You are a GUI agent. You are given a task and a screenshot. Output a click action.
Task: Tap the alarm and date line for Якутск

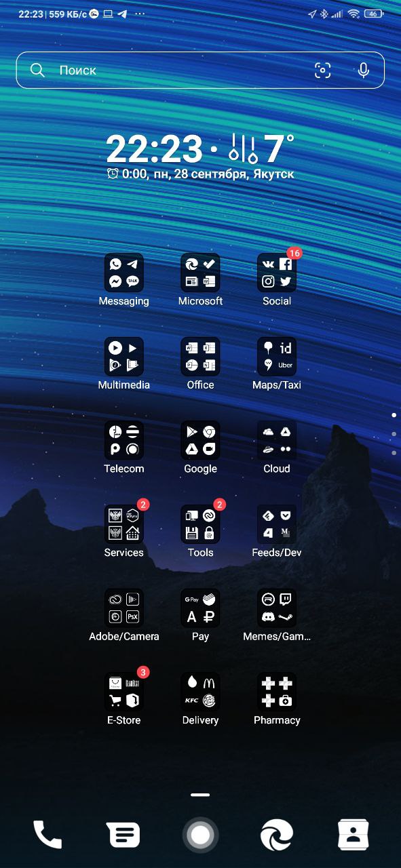pos(200,174)
